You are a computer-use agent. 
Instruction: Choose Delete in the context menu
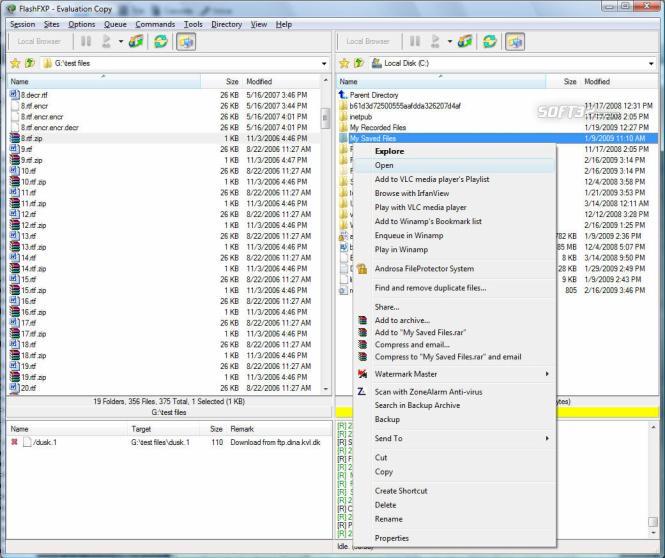[x=454, y=505]
